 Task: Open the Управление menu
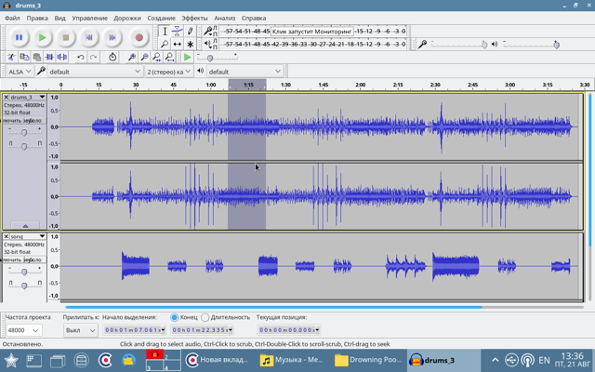(x=90, y=18)
